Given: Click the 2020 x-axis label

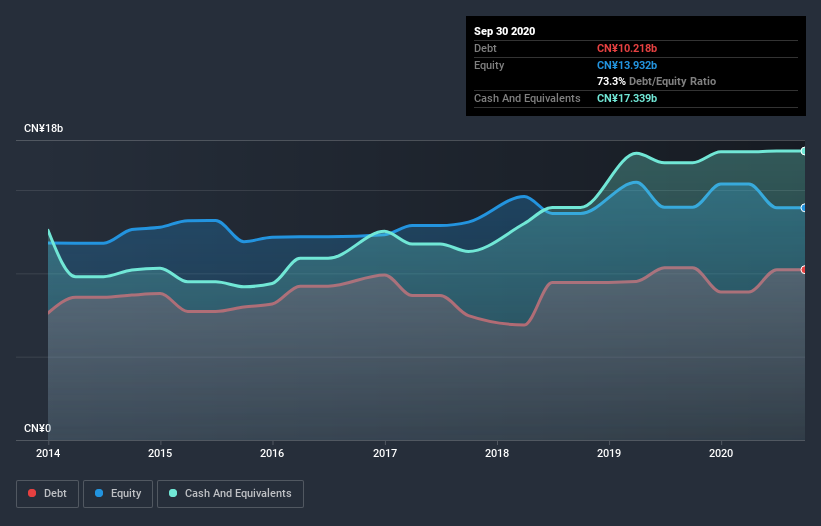Looking at the screenshot, I should pos(720,453).
